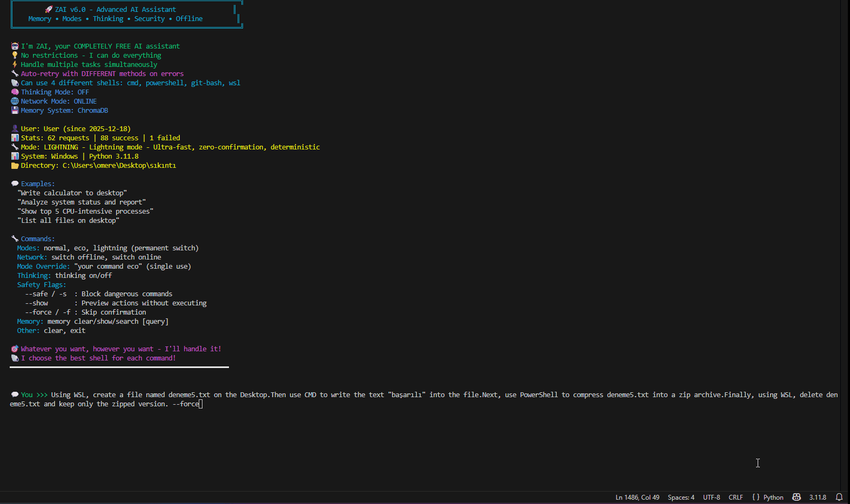Click "User: User (since 2025-12-18)" line

click(76, 128)
